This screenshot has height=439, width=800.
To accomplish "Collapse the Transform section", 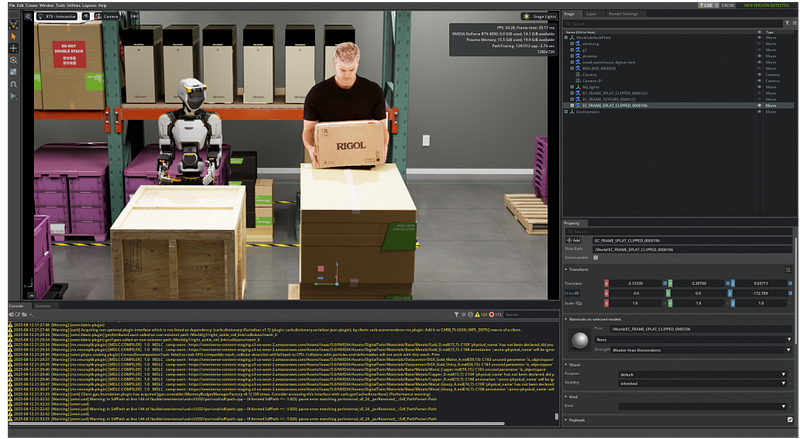I will [566, 269].
